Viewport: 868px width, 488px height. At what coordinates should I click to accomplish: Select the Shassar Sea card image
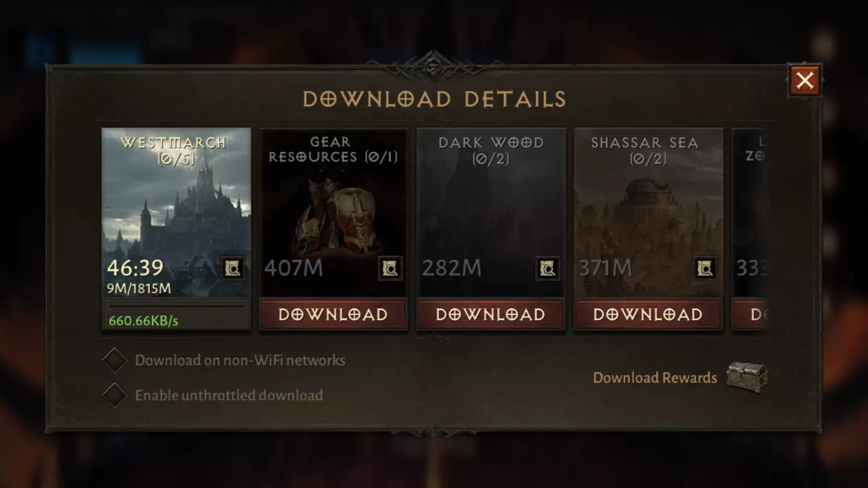648,212
